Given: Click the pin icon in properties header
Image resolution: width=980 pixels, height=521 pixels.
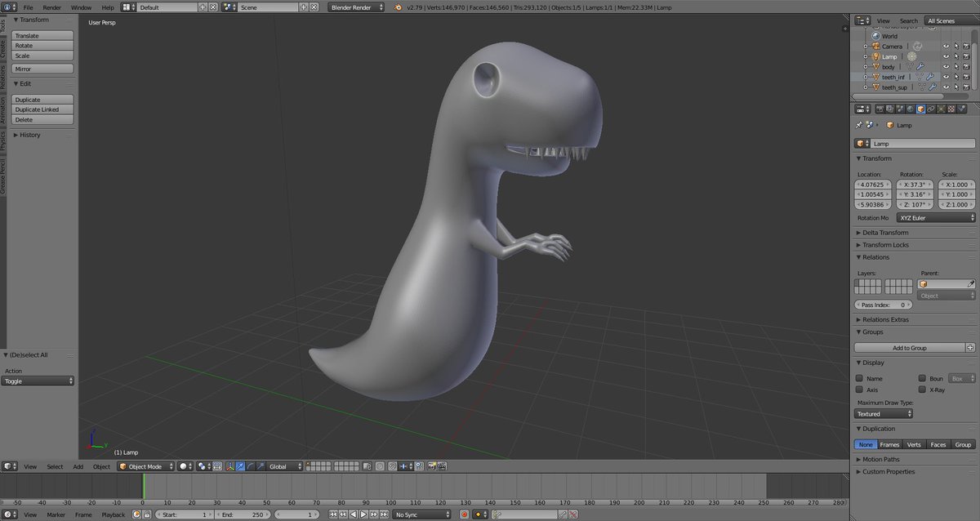Looking at the screenshot, I should [859, 125].
